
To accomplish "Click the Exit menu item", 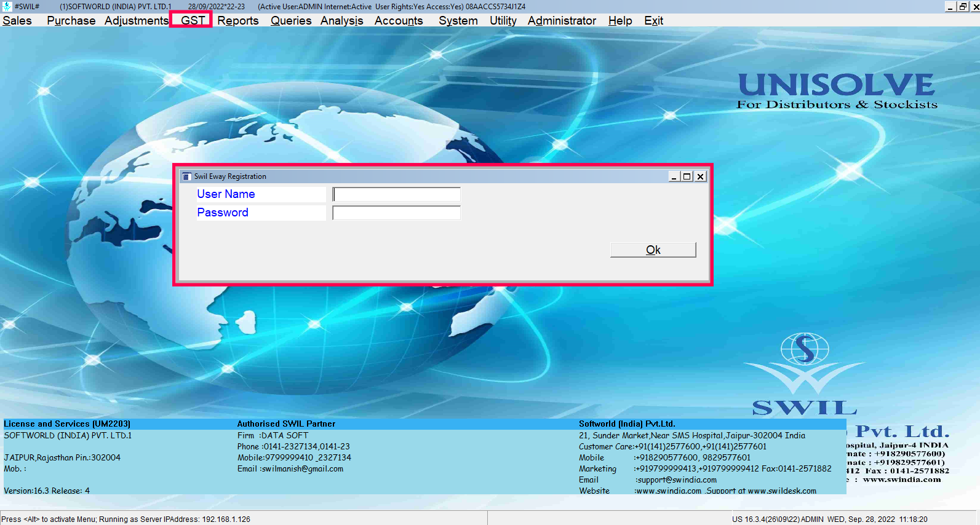I will 653,21.
